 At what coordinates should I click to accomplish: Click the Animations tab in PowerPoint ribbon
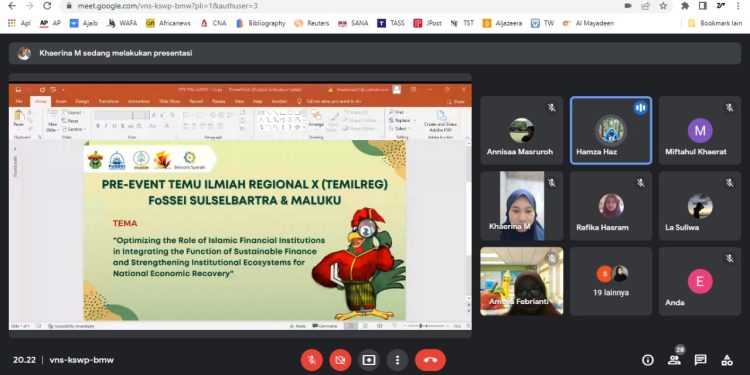pyautogui.click(x=139, y=101)
